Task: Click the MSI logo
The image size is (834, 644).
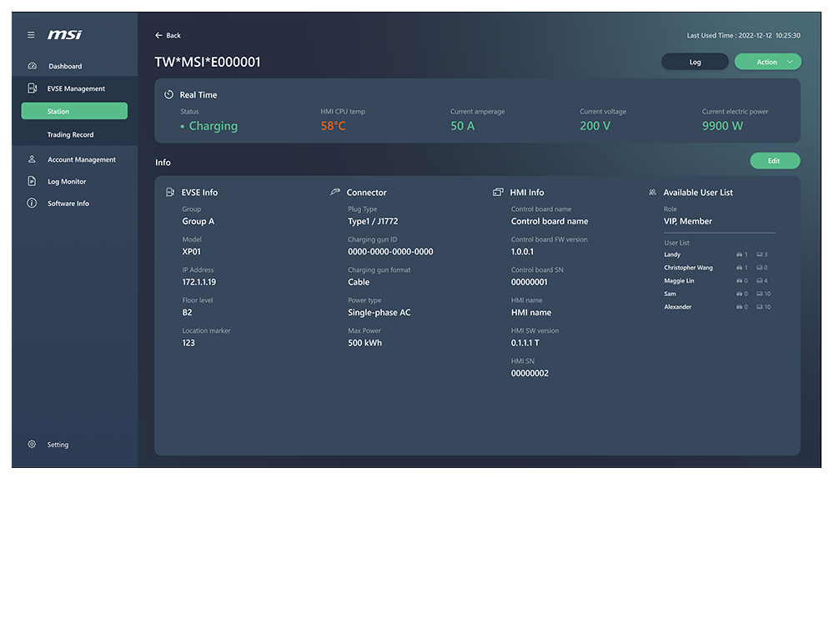Action: (x=65, y=35)
